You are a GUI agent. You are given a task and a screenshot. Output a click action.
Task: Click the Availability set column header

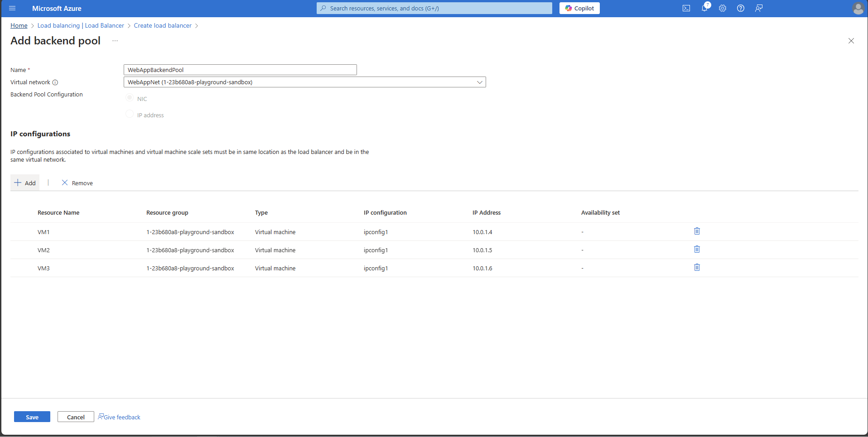[x=600, y=213]
